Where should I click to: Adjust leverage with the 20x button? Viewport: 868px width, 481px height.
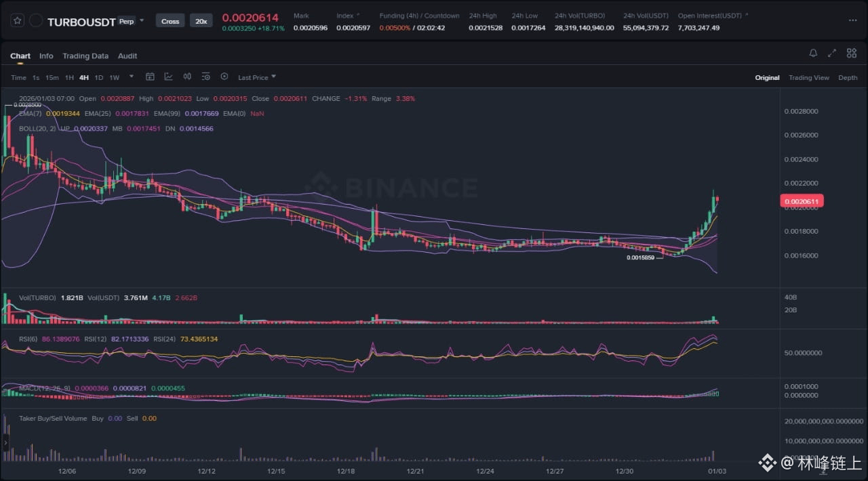pos(201,21)
